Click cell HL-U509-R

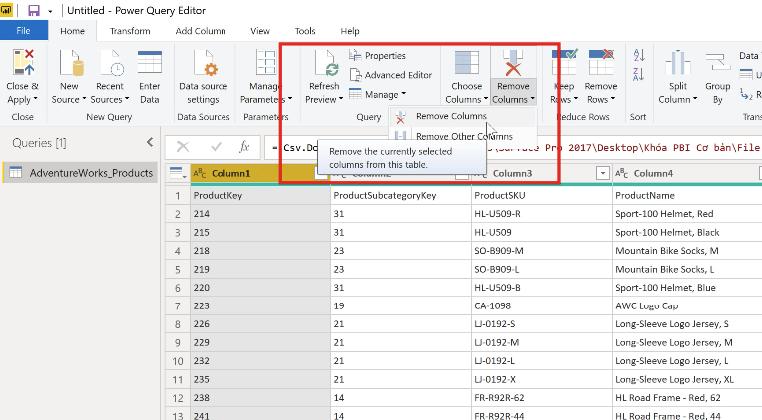click(x=541, y=214)
